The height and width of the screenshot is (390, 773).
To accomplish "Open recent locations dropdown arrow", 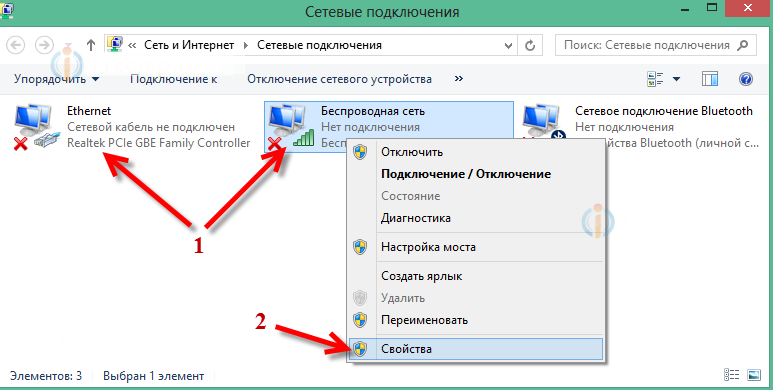I will coord(69,46).
